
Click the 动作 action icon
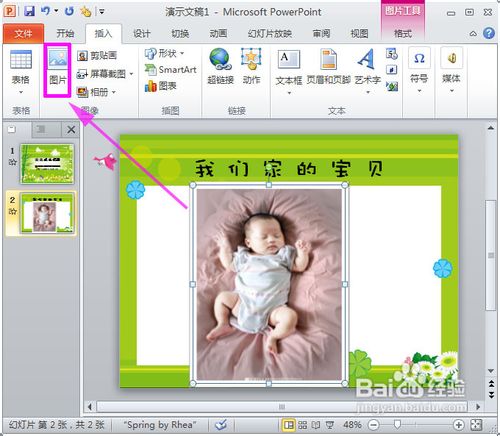251,59
